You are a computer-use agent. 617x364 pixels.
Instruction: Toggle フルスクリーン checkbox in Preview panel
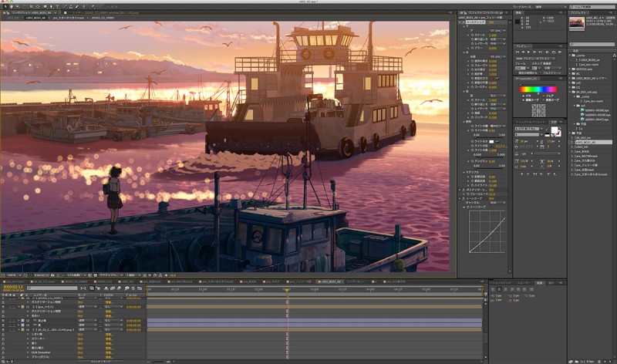click(541, 72)
